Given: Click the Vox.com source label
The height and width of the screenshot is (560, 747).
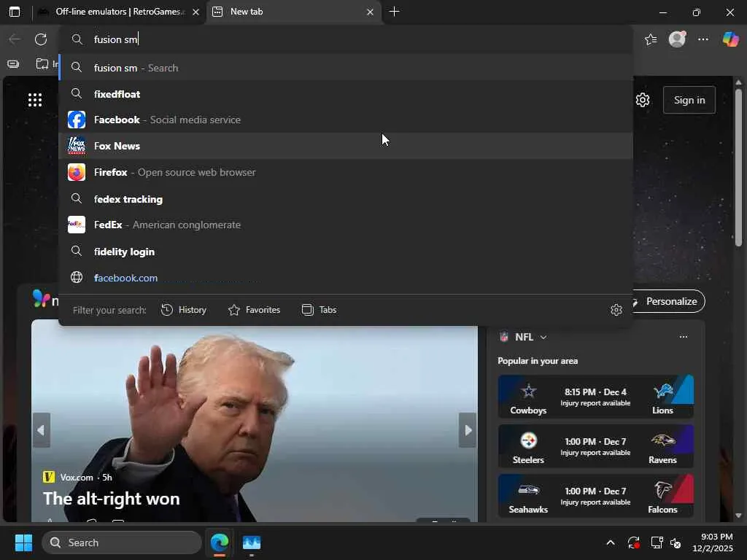Looking at the screenshot, I should click(x=77, y=477).
